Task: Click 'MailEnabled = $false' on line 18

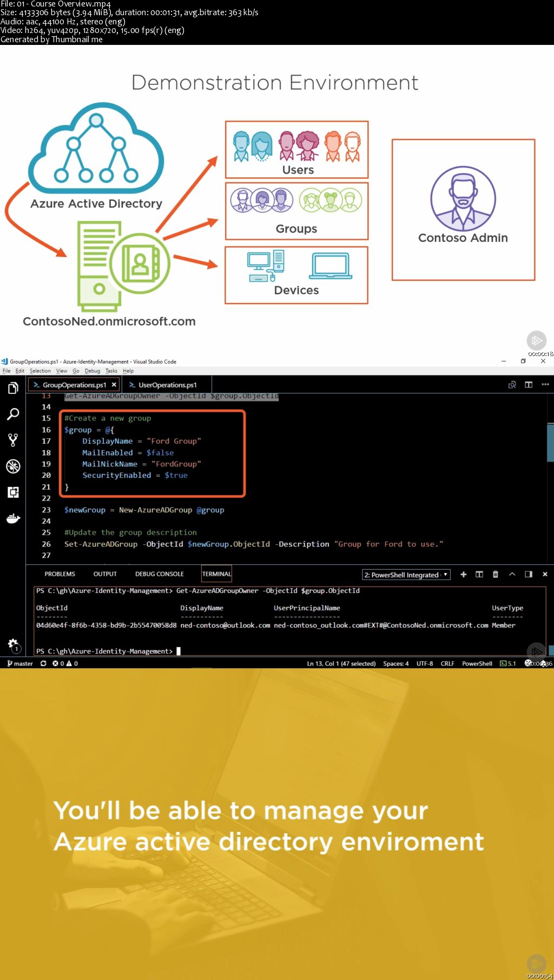Action: tap(128, 452)
